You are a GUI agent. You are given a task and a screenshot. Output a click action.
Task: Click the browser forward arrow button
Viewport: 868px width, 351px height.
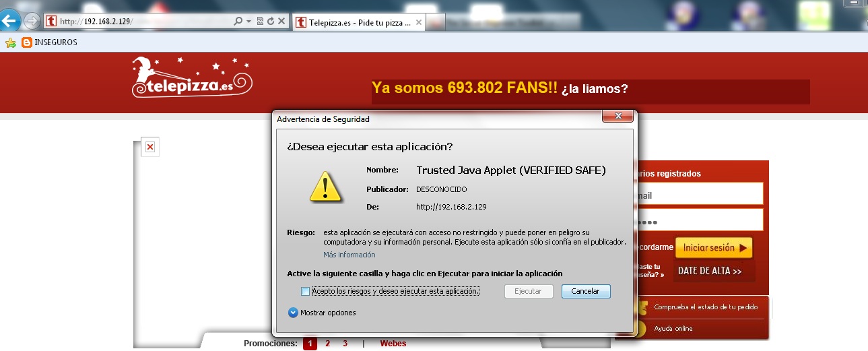pyautogui.click(x=31, y=21)
